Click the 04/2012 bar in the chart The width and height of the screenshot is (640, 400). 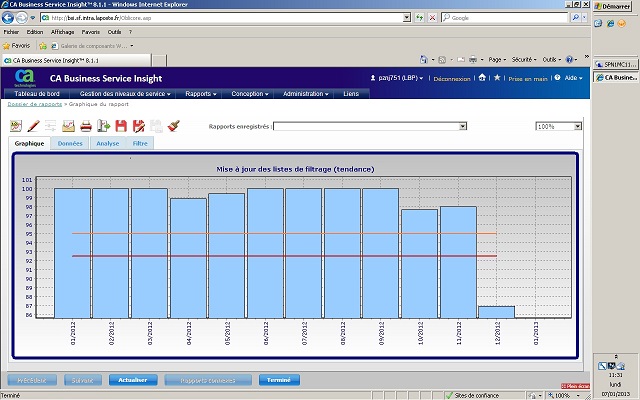point(189,258)
